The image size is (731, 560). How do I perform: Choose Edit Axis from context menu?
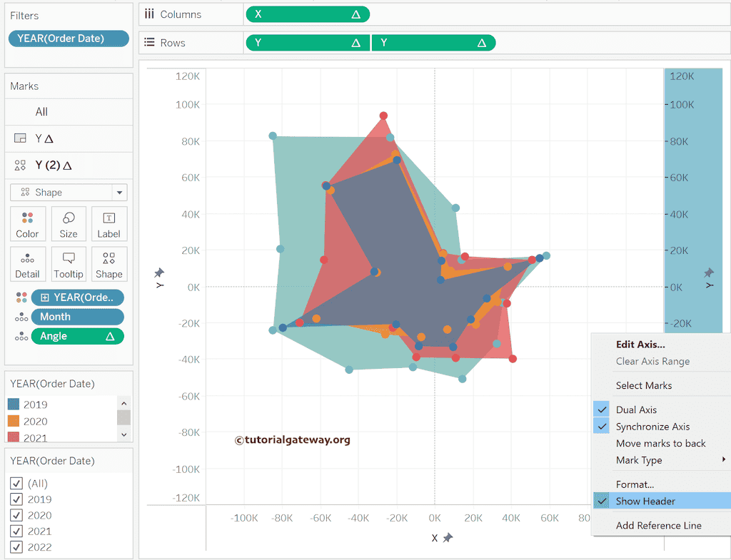point(640,345)
